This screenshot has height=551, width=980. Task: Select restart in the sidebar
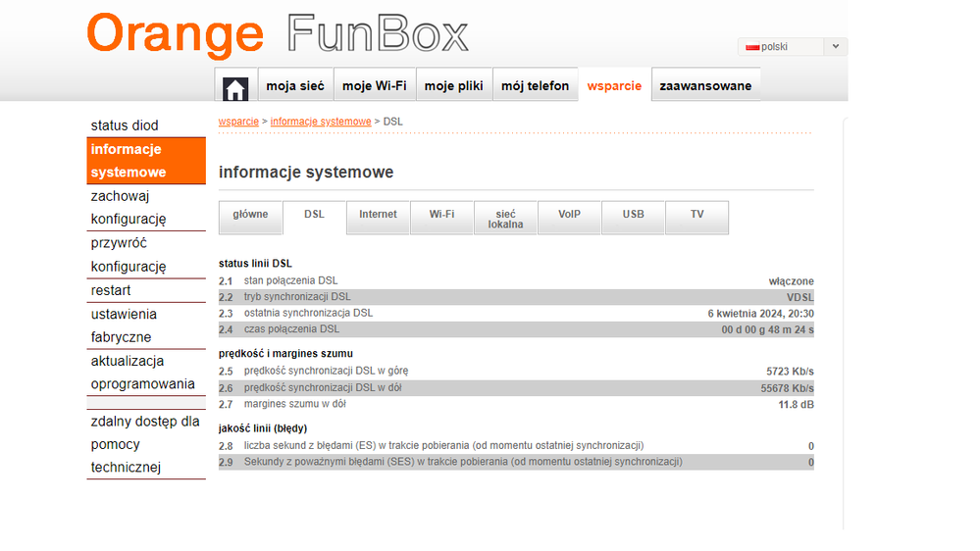tap(111, 290)
